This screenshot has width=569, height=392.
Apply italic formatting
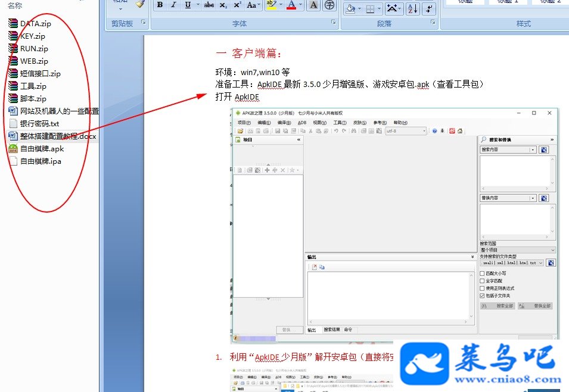[174, 5]
